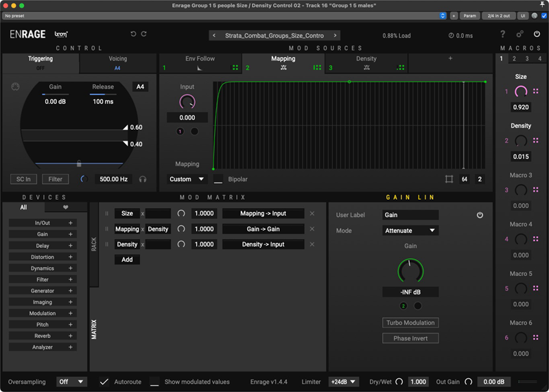Switch to the Voicing tab
Image resolution: width=549 pixels, height=392 pixels.
[118, 63]
